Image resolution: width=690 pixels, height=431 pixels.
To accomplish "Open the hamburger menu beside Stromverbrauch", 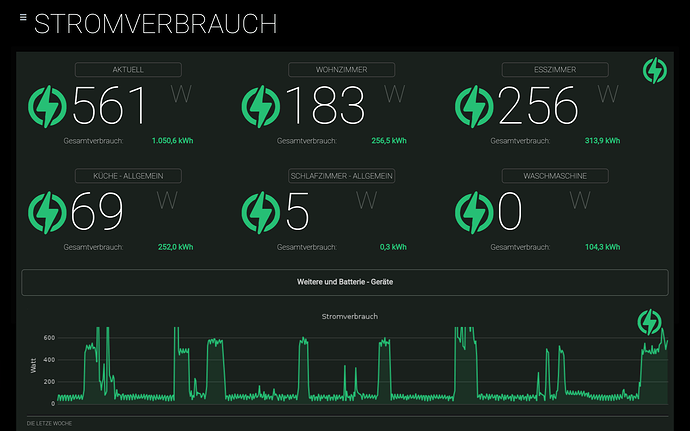I will [23, 18].
